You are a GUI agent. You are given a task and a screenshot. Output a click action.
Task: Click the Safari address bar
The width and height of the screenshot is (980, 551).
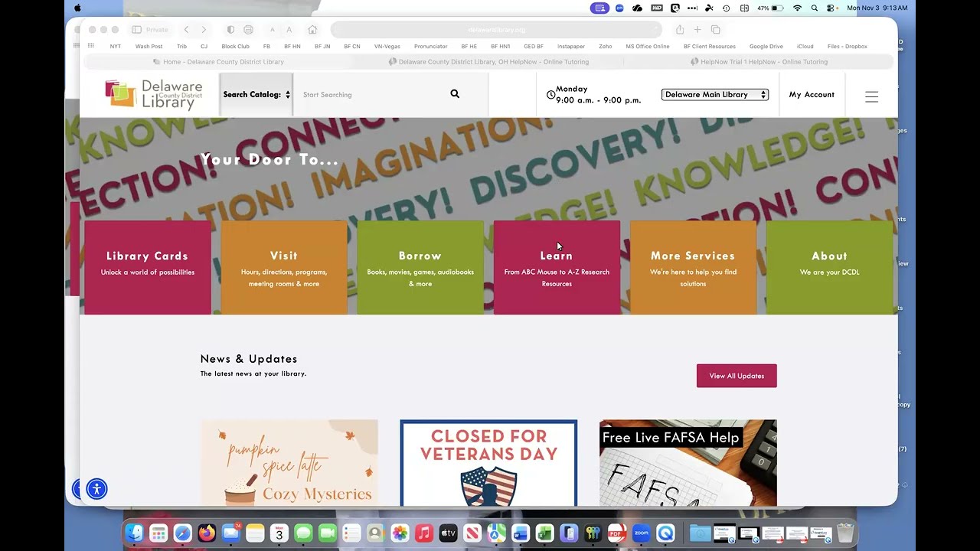pyautogui.click(x=496, y=30)
